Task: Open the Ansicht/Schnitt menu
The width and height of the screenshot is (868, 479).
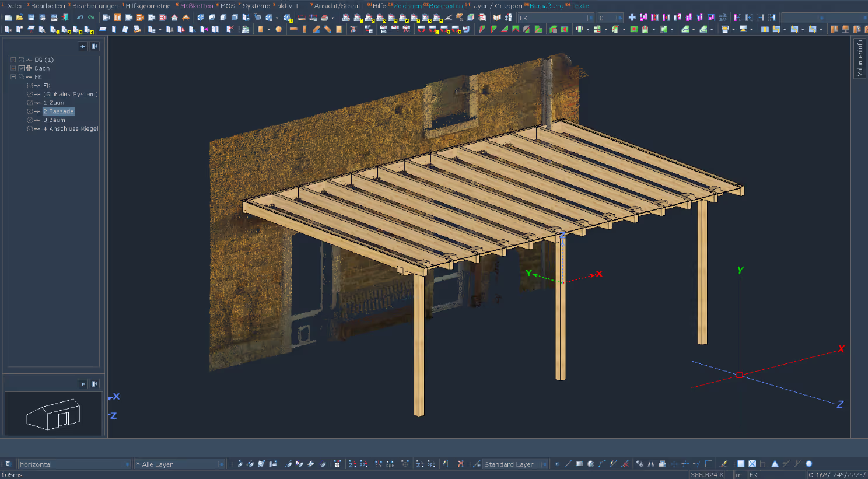Action: point(339,6)
